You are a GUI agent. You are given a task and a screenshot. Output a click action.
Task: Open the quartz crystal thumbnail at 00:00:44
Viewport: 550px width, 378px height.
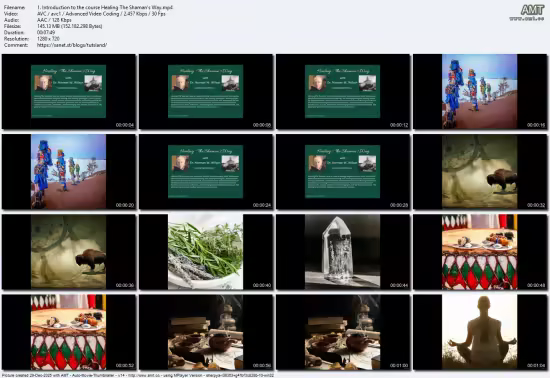(343, 252)
